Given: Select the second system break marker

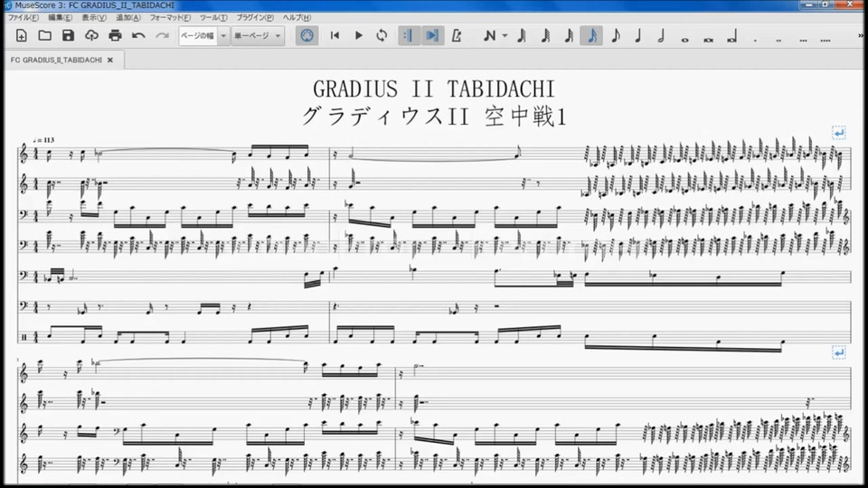Looking at the screenshot, I should tap(839, 352).
